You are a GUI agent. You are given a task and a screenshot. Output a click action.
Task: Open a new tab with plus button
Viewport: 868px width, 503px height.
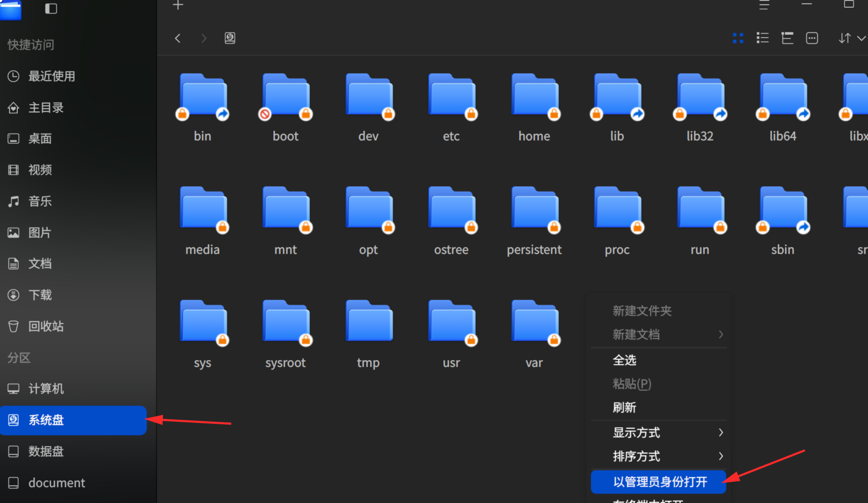click(178, 5)
